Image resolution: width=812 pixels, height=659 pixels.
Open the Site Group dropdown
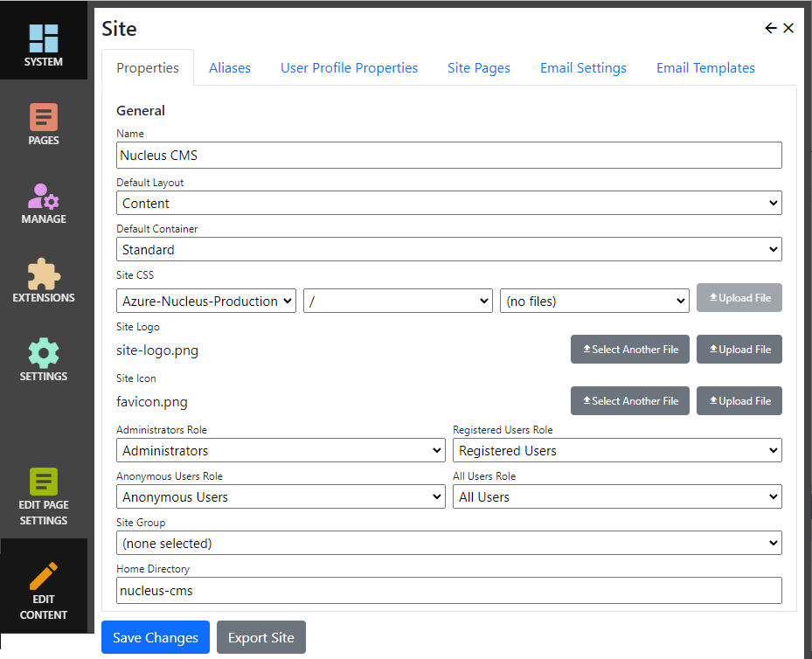(448, 544)
